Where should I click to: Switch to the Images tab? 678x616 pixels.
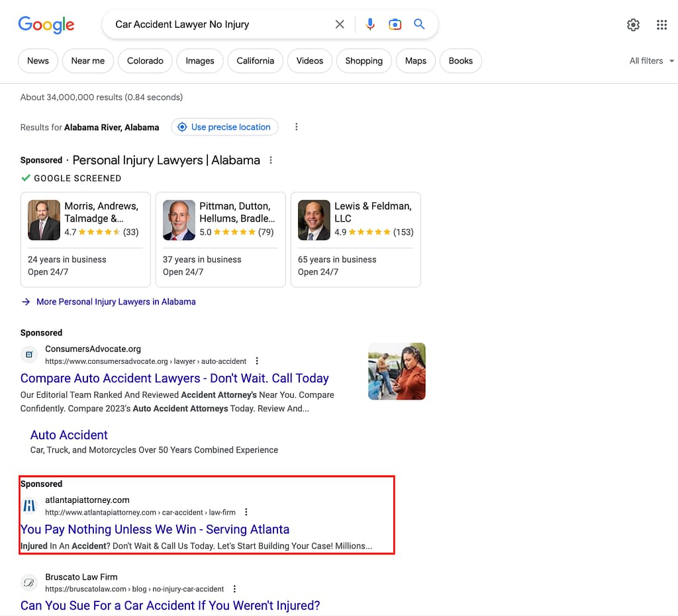(x=200, y=61)
